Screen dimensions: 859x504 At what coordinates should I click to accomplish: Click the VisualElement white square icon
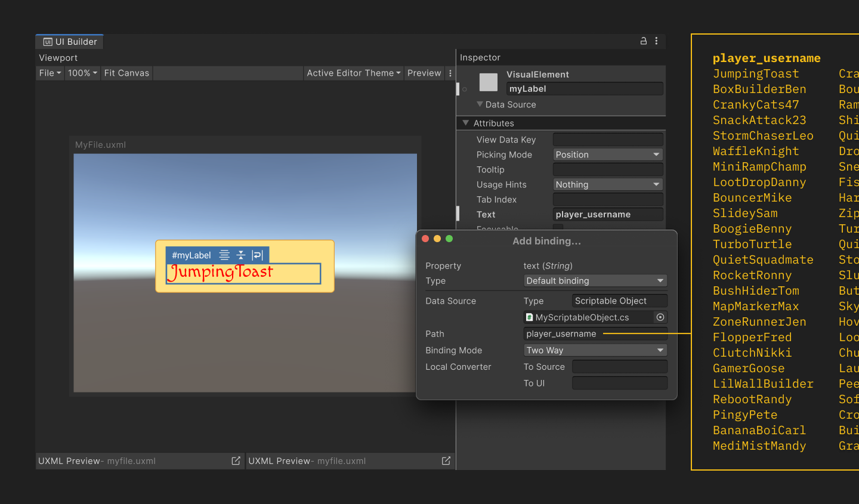pos(488,82)
